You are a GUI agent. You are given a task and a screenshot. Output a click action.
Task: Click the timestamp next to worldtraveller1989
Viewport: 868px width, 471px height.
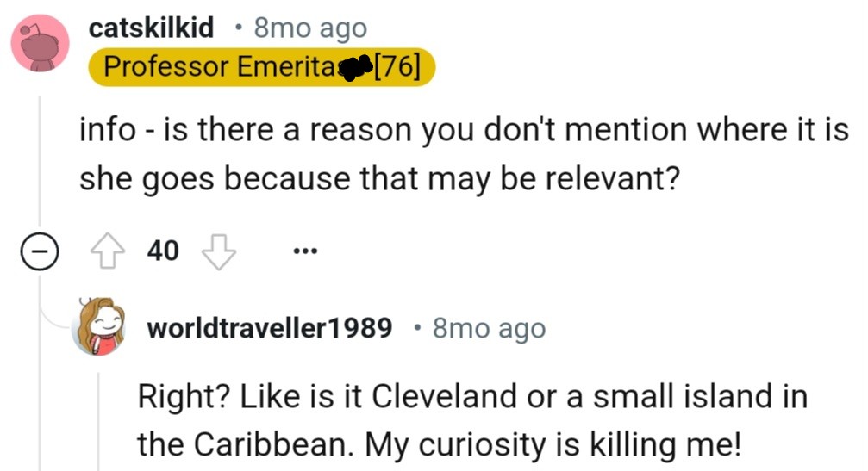click(489, 328)
